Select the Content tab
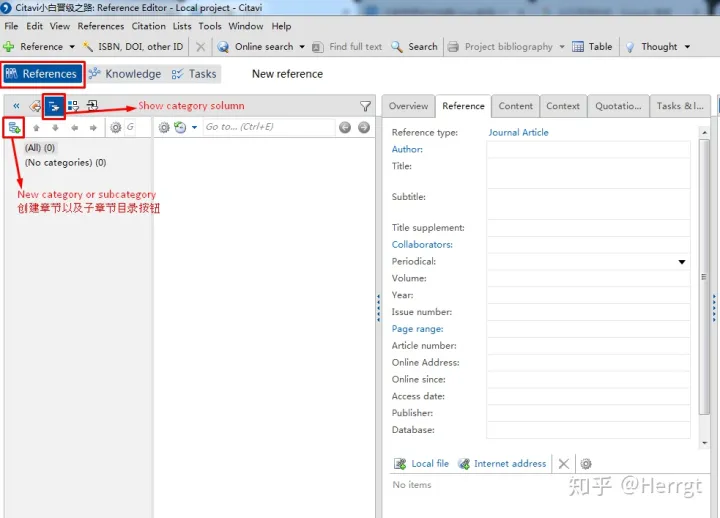This screenshot has height=518, width=720. click(515, 106)
